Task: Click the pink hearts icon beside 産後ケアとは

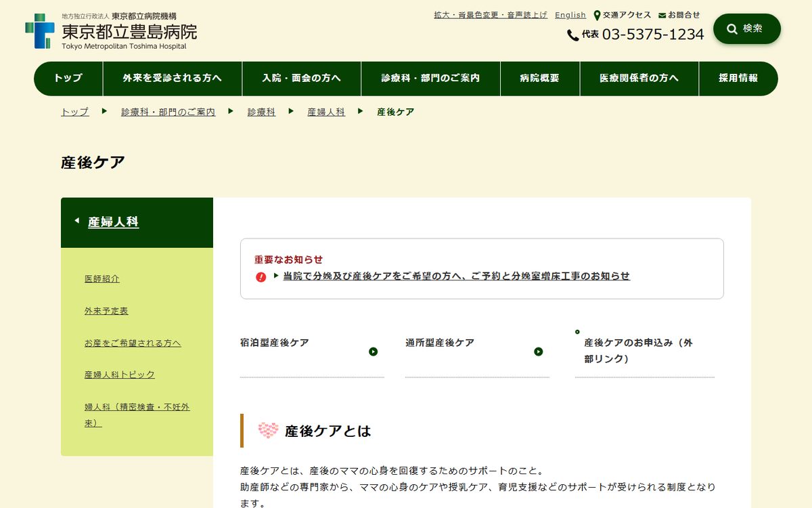Action: click(x=268, y=431)
